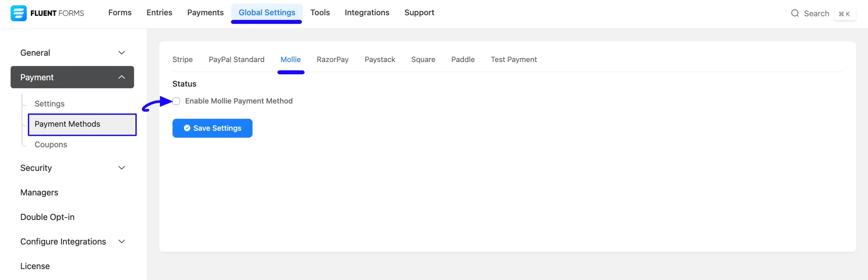868x280 pixels.
Task: Select Global Settings in top navigation
Action: coord(267,13)
